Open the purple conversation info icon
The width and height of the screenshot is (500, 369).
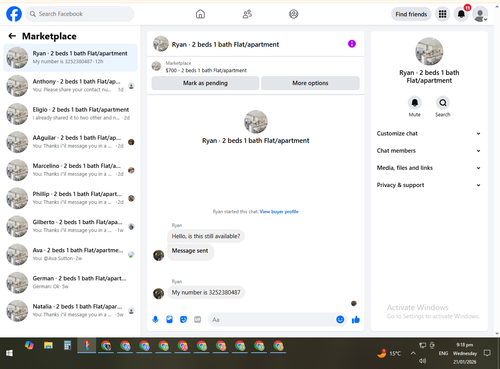click(x=352, y=44)
